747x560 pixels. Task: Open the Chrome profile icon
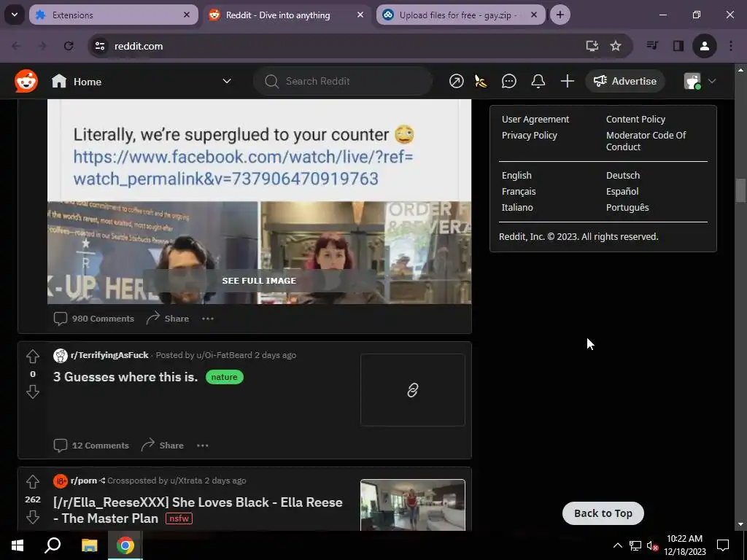(x=704, y=46)
